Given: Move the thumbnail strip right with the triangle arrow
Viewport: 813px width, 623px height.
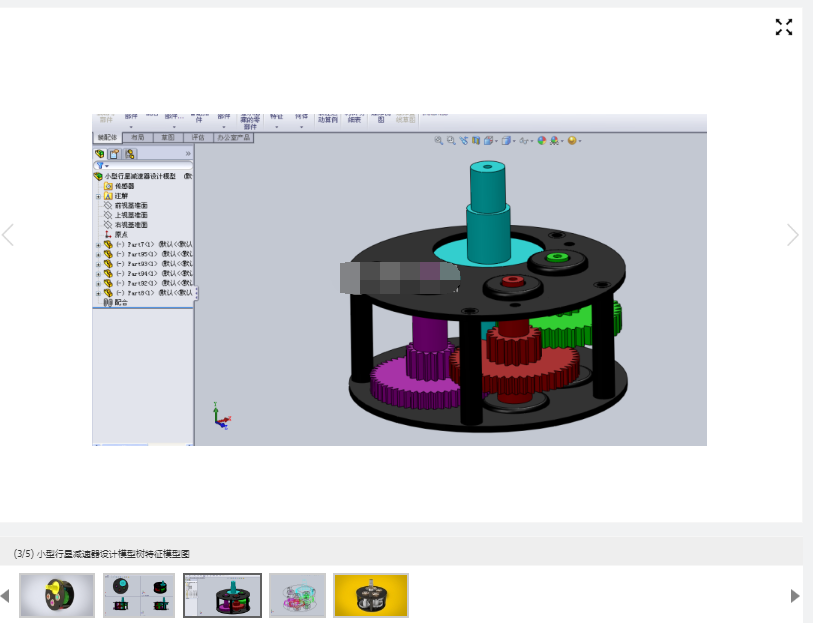Looking at the screenshot, I should coord(795,596).
